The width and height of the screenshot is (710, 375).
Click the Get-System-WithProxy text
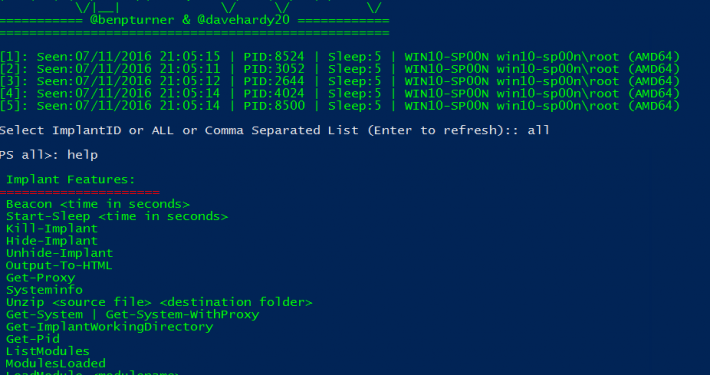click(182, 314)
